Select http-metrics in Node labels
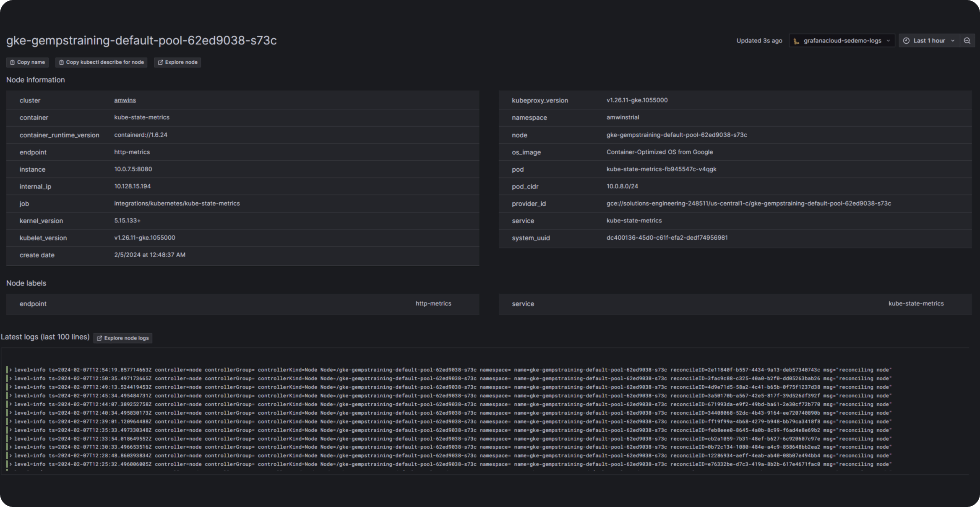The height and width of the screenshot is (507, 980). pyautogui.click(x=433, y=303)
